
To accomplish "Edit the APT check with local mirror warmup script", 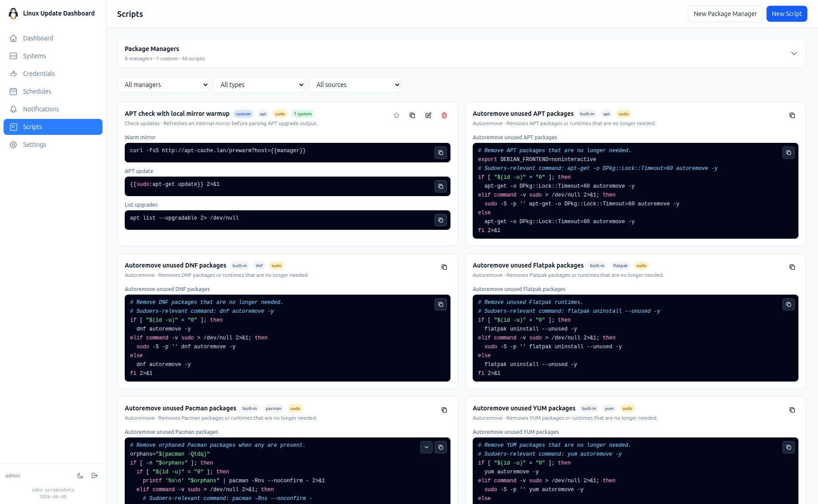I will point(428,115).
